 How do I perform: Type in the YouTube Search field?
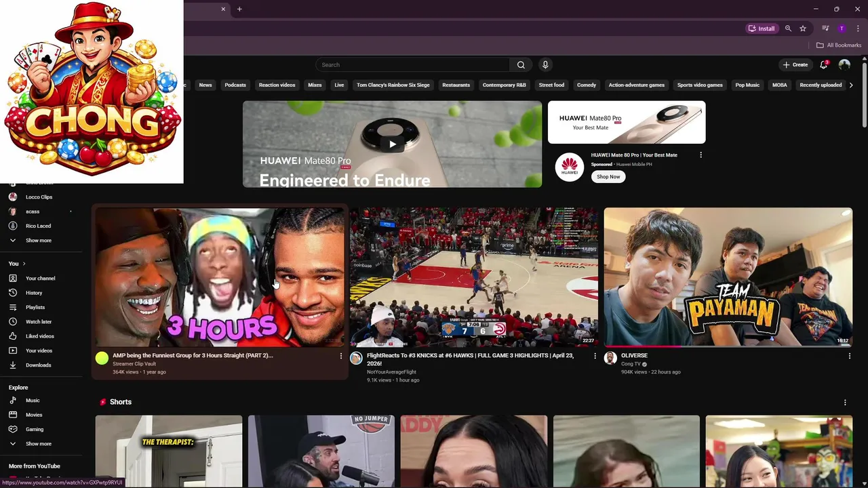pyautogui.click(x=412, y=64)
